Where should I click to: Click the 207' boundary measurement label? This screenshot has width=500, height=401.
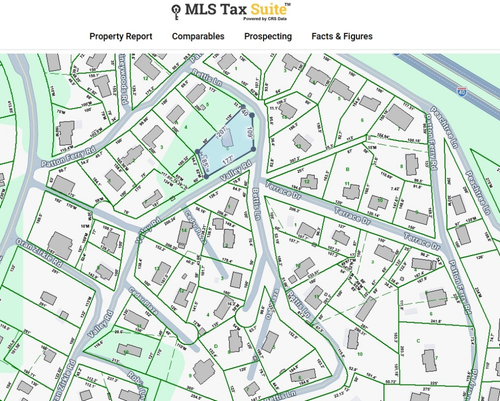[x=222, y=132]
